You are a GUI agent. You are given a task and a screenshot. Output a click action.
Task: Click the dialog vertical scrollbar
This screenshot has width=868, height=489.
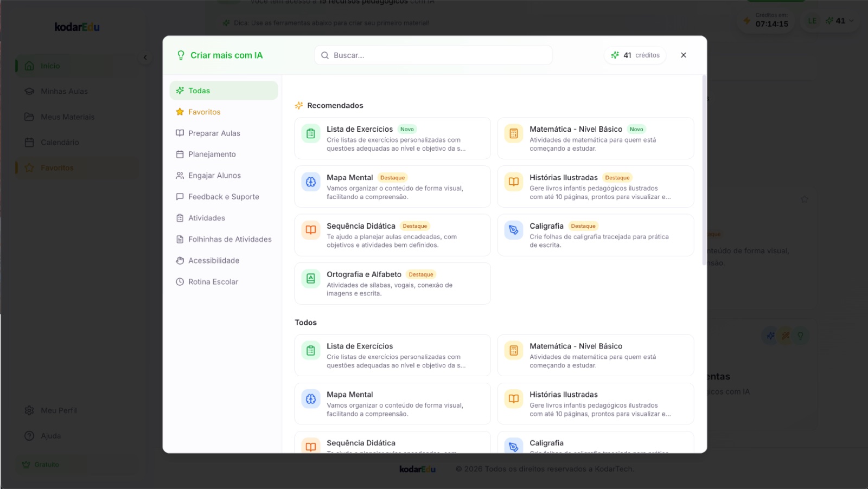[704, 170]
